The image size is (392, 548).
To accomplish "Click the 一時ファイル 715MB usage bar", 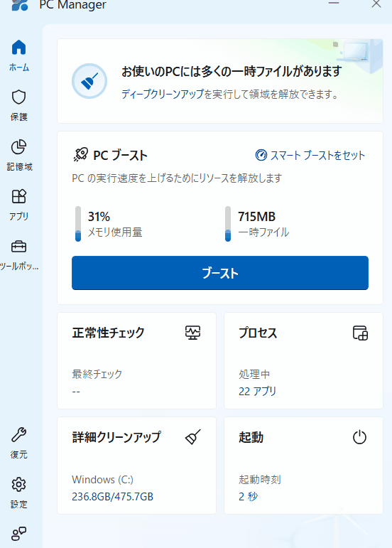I will (228, 224).
